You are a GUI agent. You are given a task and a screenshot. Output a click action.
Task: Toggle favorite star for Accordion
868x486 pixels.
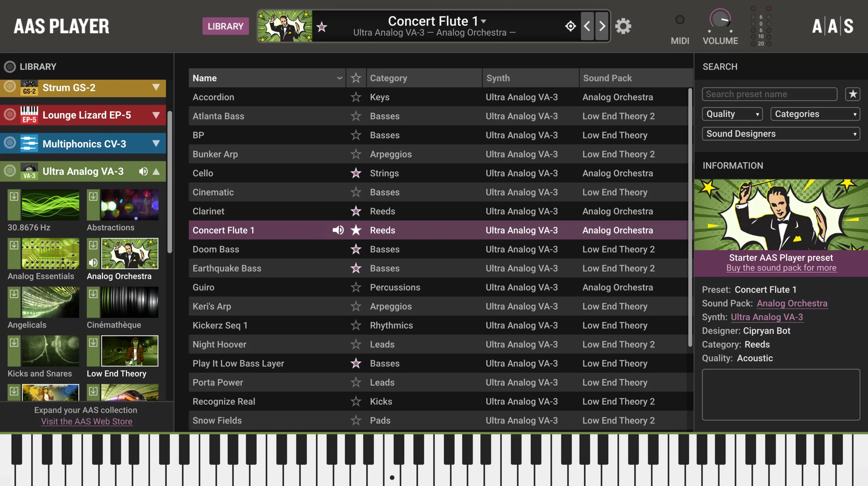coord(356,97)
